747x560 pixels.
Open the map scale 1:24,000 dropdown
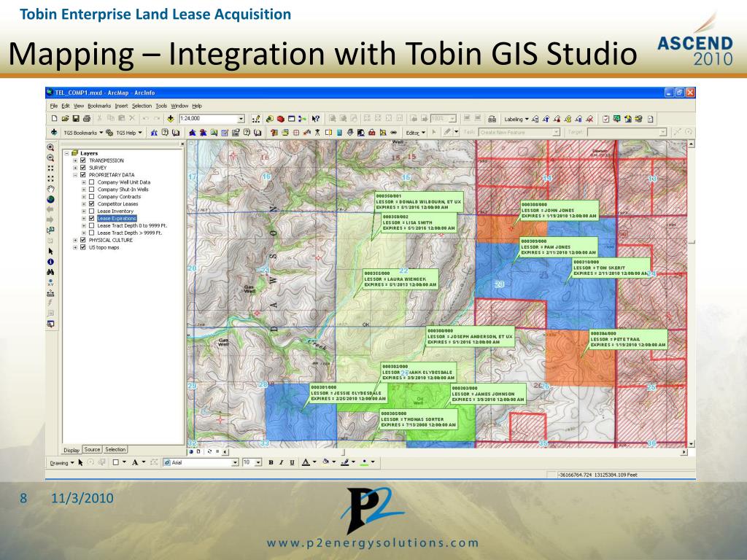[241, 119]
